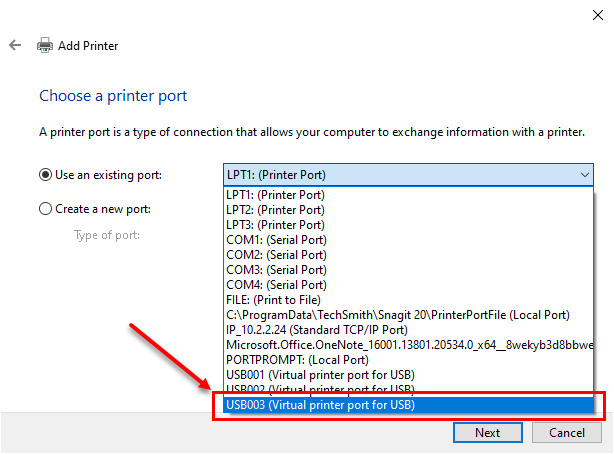This screenshot has width=614, height=454.
Task: Choose IP_10.2.2.24 Standard TCP/IP Port
Action: (408, 330)
